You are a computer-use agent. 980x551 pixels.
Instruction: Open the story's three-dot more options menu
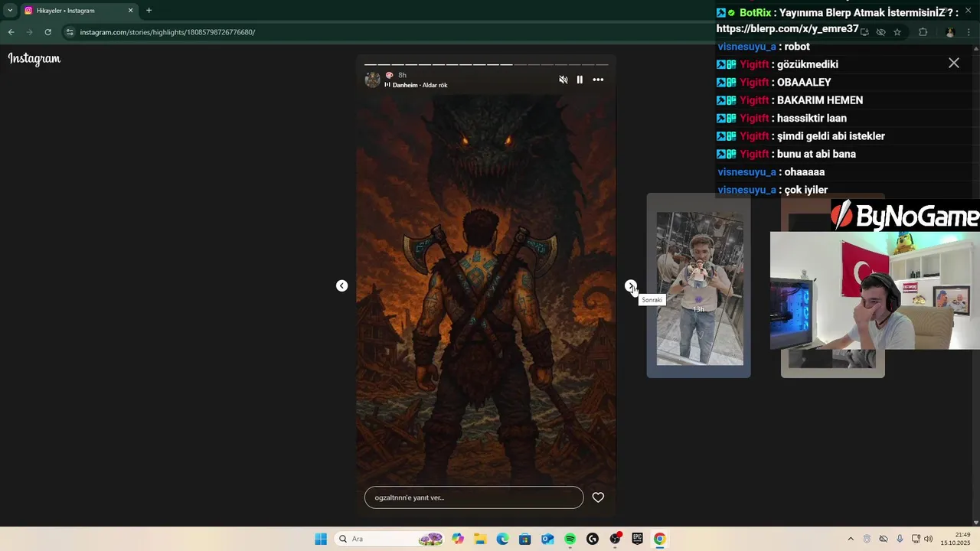tap(598, 80)
